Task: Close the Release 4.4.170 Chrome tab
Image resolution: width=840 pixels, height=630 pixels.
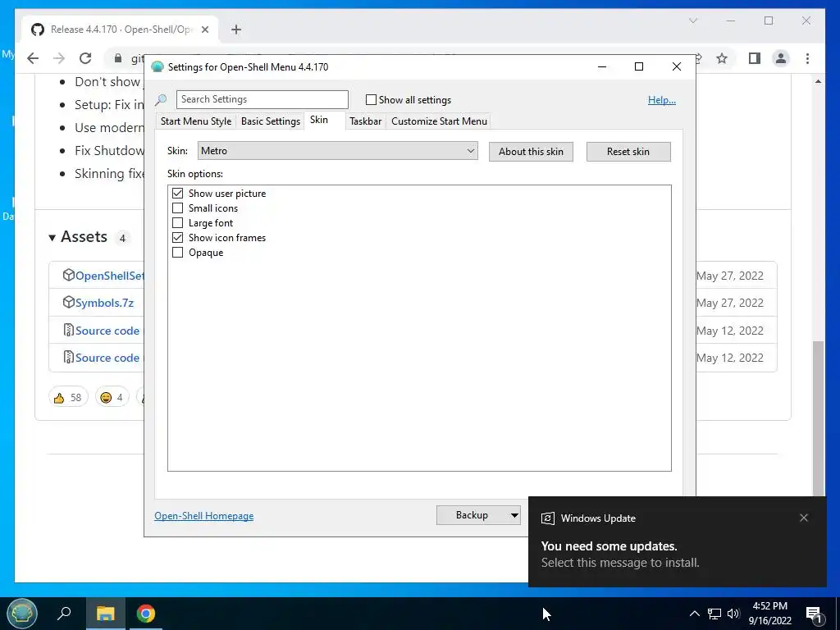Action: click(x=204, y=30)
